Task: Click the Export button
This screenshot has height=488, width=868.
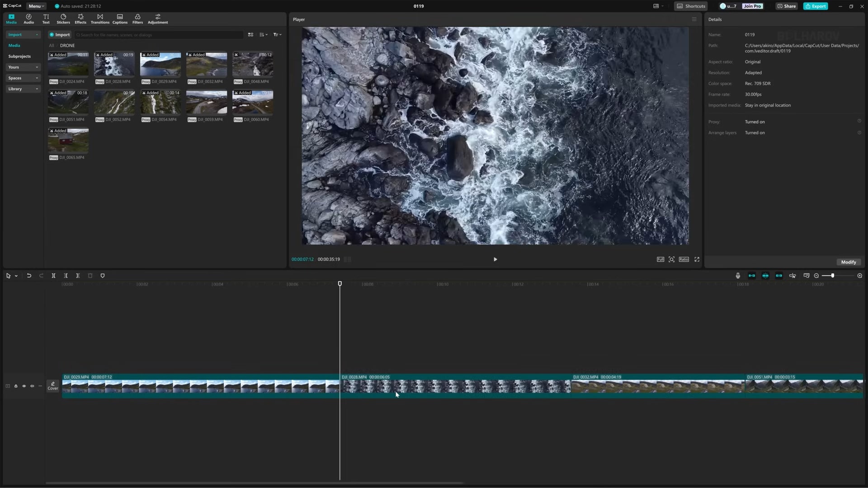Action: pos(816,6)
